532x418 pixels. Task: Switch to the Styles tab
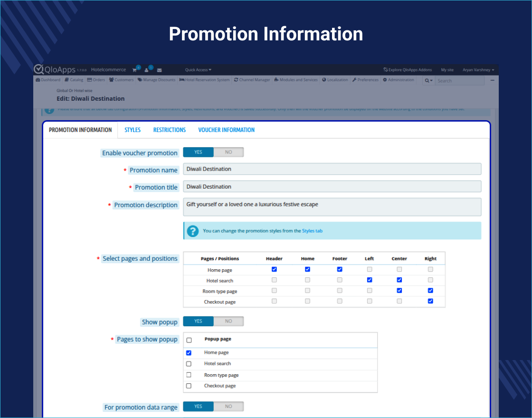(133, 130)
